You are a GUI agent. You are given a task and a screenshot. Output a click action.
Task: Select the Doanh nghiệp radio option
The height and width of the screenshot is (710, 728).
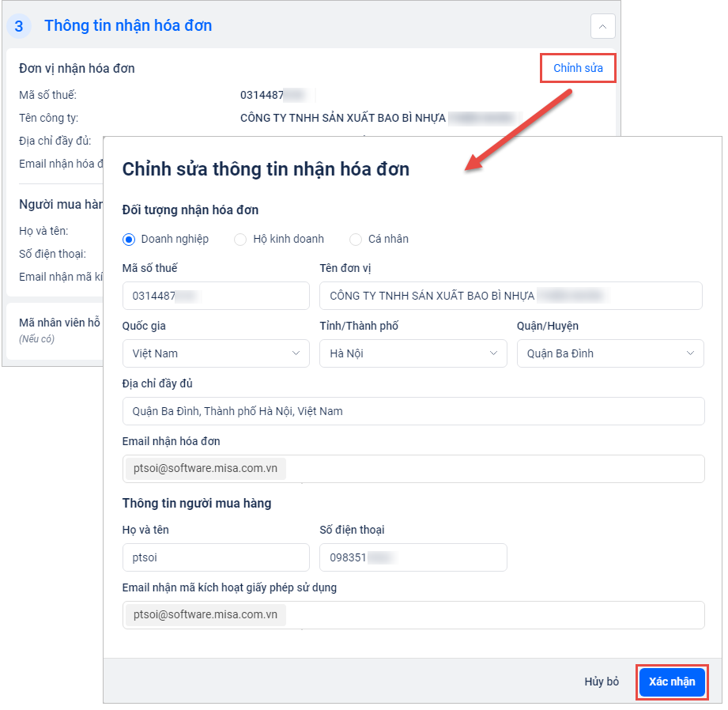tap(129, 239)
